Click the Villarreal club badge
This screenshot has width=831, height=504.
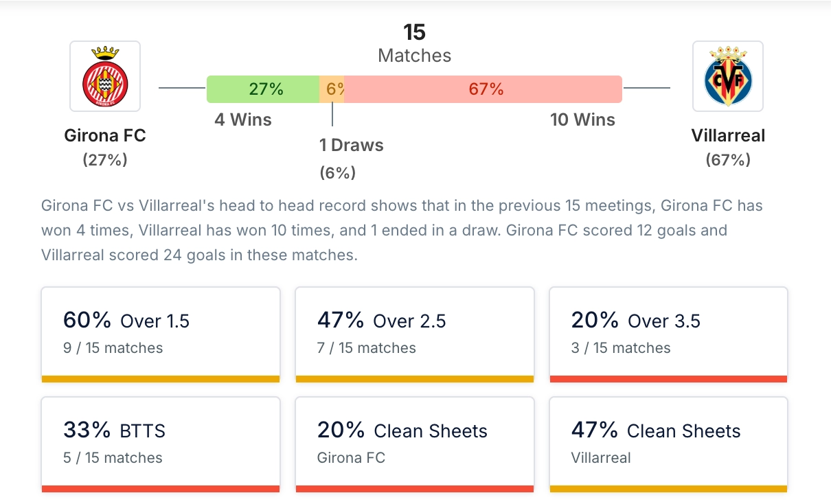(x=728, y=76)
